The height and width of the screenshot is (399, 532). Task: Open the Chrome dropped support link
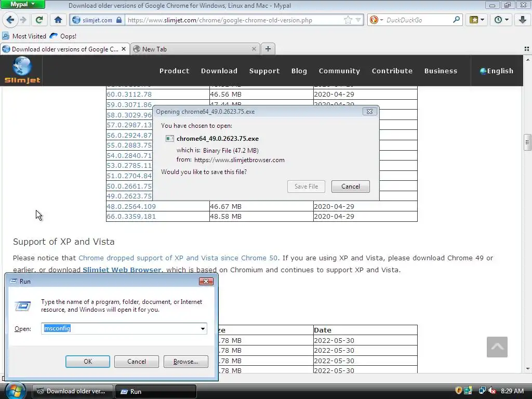click(178, 258)
